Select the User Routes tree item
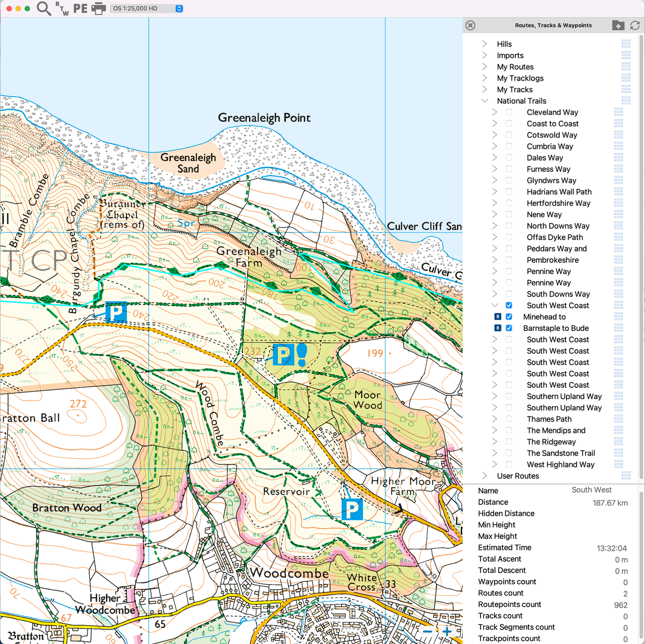The height and width of the screenshot is (644, 645). tap(518, 476)
